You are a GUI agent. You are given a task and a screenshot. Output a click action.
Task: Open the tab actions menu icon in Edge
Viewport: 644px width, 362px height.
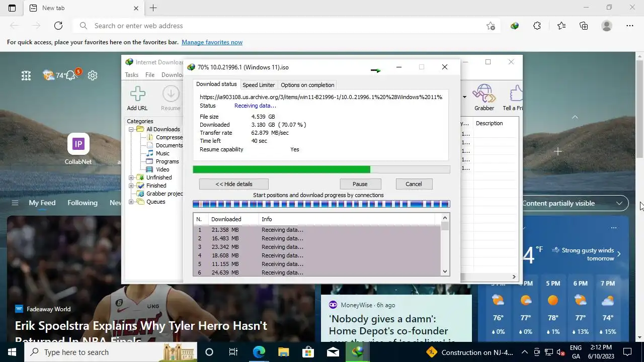[12, 8]
